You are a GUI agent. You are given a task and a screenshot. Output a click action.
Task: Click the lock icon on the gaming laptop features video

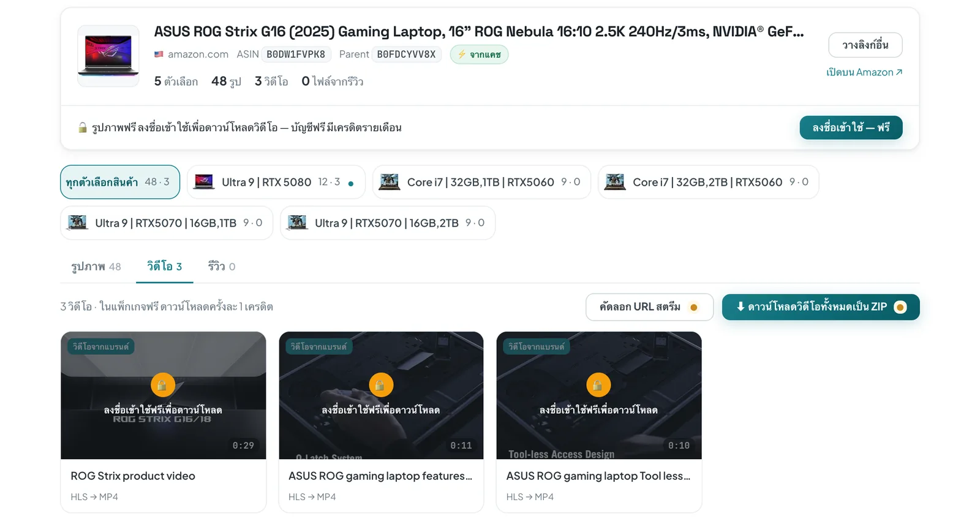click(x=380, y=385)
